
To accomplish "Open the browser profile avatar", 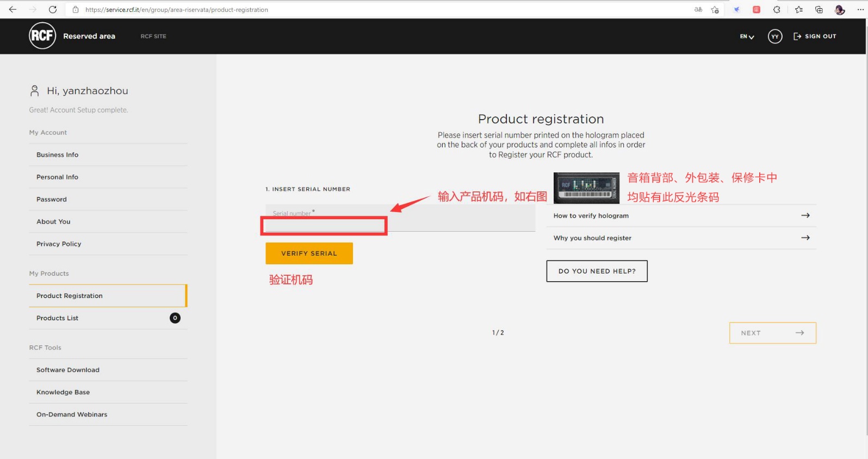I will click(840, 10).
